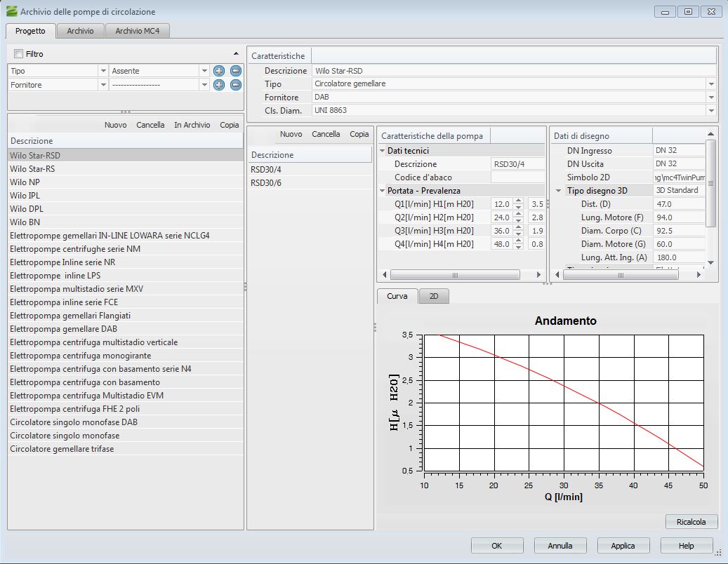This screenshot has height=564, width=728.
Task: Collapse the Filtro panel with the arrow icon
Action: tap(236, 54)
